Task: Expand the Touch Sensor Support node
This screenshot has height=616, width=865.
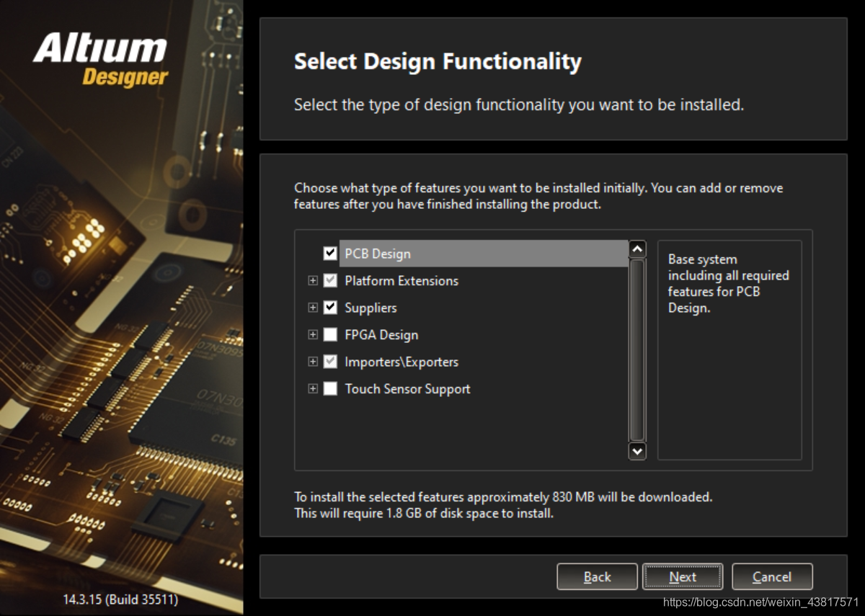Action: [313, 389]
